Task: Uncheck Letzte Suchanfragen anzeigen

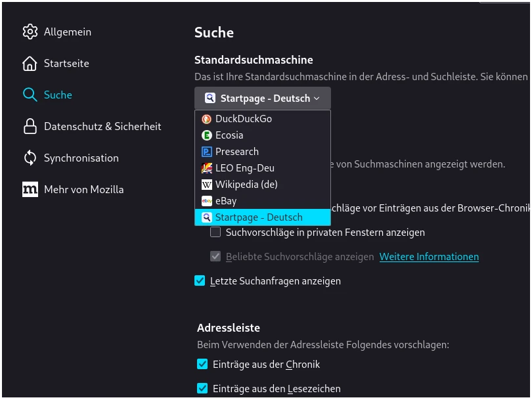Action: tap(200, 280)
